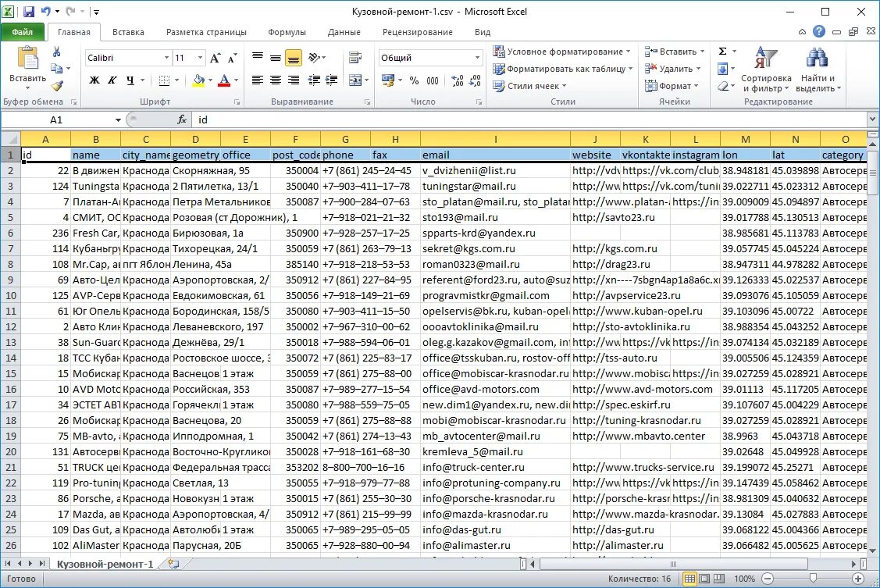Apply thousands separator 000 format
880x588 pixels.
tap(432, 80)
